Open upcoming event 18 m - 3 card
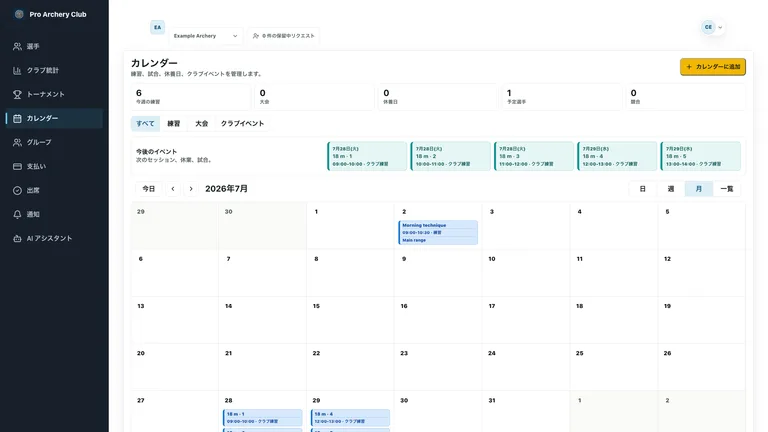768x432 pixels. [x=533, y=156]
